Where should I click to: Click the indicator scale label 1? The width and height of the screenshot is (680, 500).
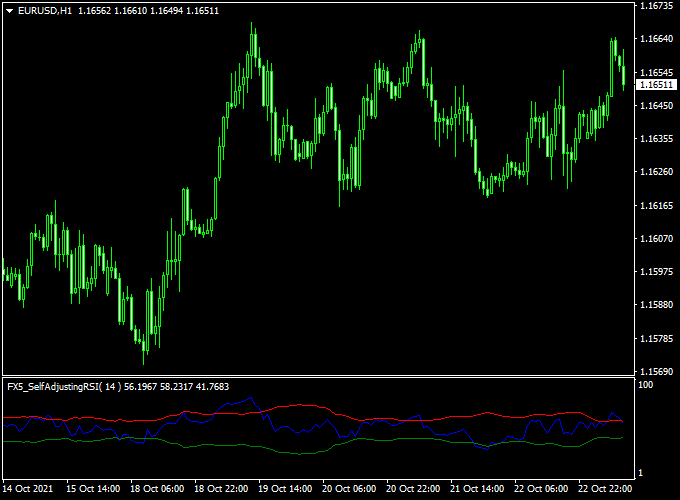(641, 473)
